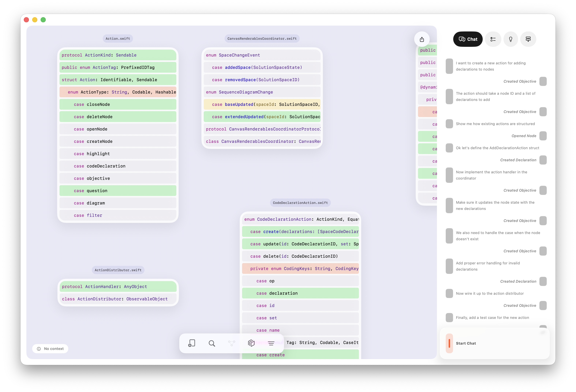This screenshot has height=392, width=576.
Task: Click the lightbulb ideas icon at top right
Action: pos(510,39)
